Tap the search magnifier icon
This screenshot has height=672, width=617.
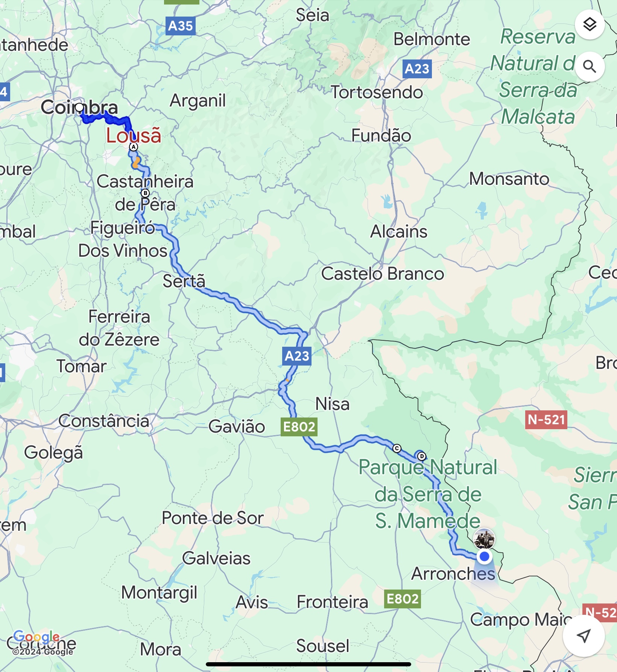point(590,67)
